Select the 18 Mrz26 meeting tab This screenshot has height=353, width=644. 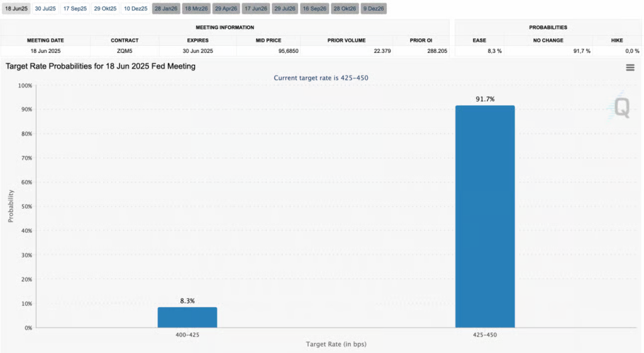click(196, 9)
